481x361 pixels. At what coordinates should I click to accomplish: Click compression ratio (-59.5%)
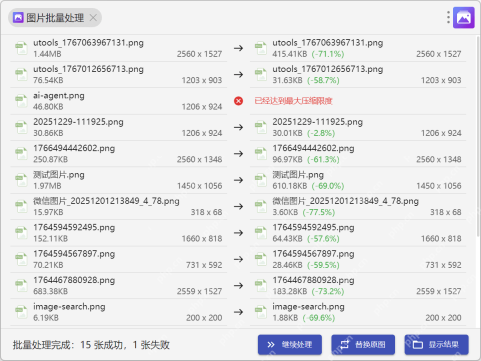coord(323,265)
